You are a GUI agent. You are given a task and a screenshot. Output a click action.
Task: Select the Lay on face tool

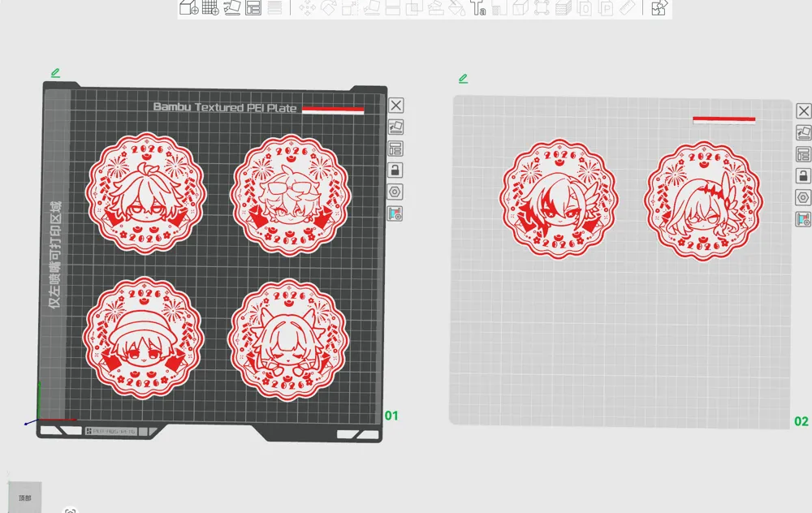tap(371, 8)
